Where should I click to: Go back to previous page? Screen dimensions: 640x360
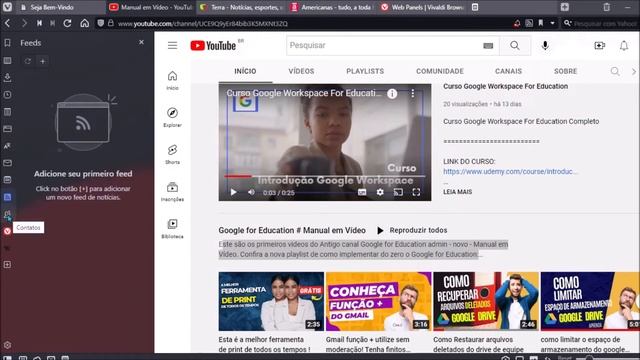[7, 23]
